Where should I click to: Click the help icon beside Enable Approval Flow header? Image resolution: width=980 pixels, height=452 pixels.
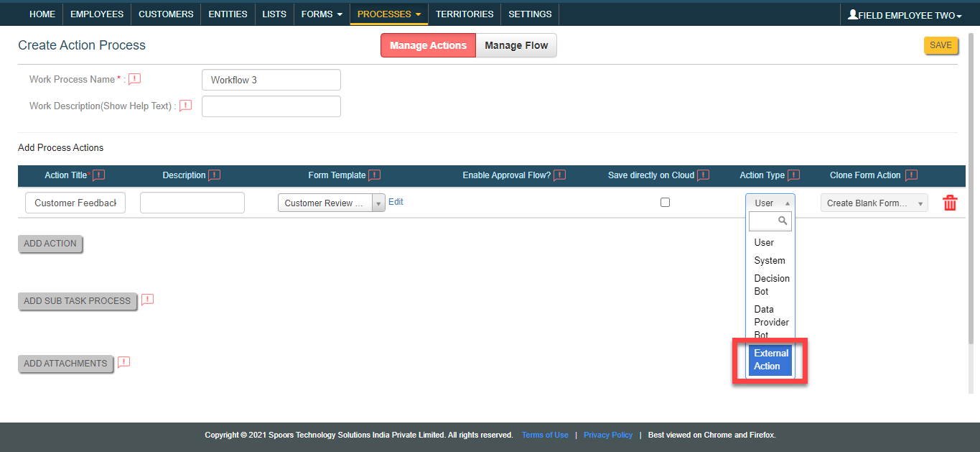pyautogui.click(x=559, y=175)
